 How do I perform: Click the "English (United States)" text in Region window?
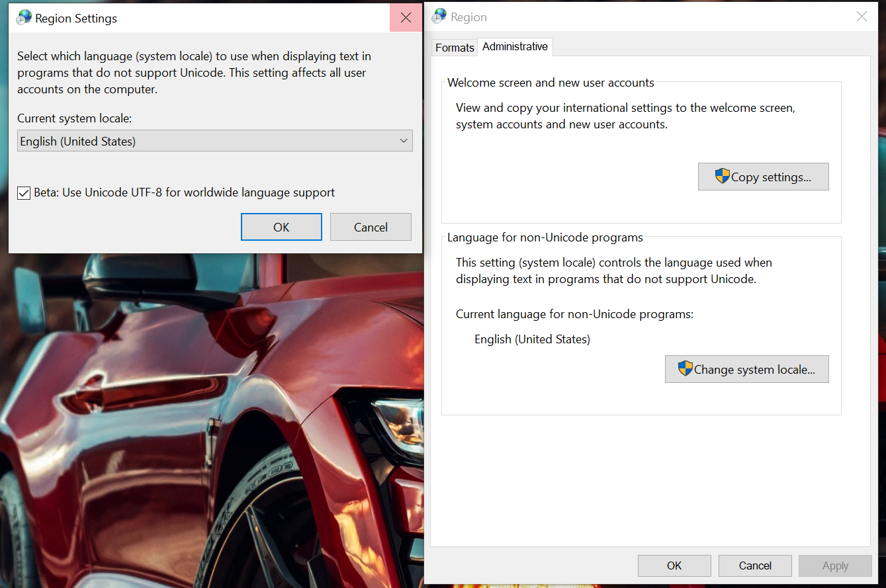pyautogui.click(x=532, y=339)
